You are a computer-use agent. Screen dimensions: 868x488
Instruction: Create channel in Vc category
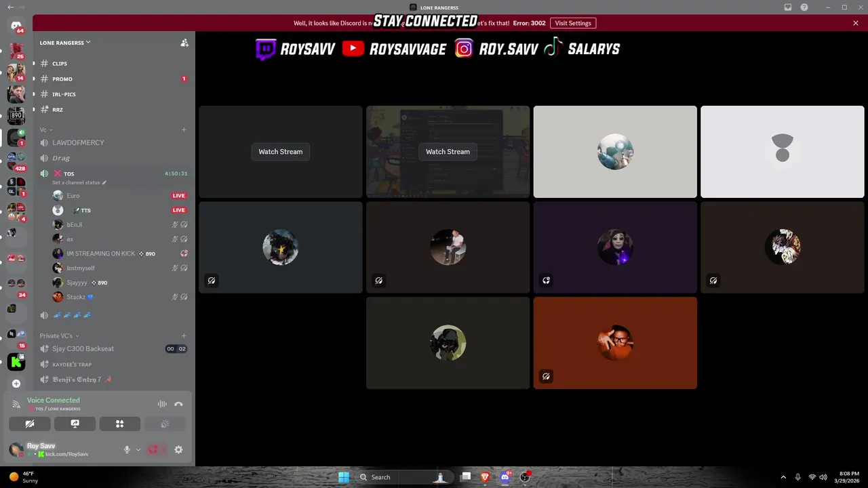pos(184,129)
